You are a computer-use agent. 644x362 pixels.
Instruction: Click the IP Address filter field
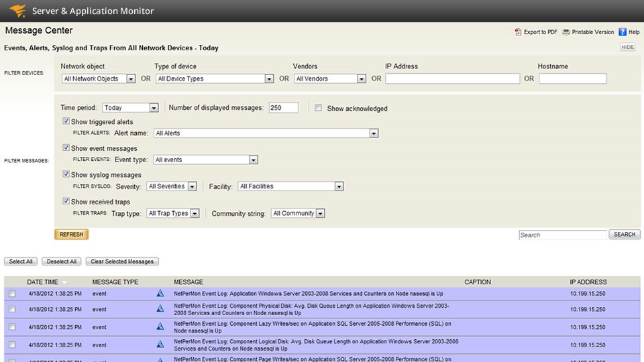pyautogui.click(x=452, y=79)
